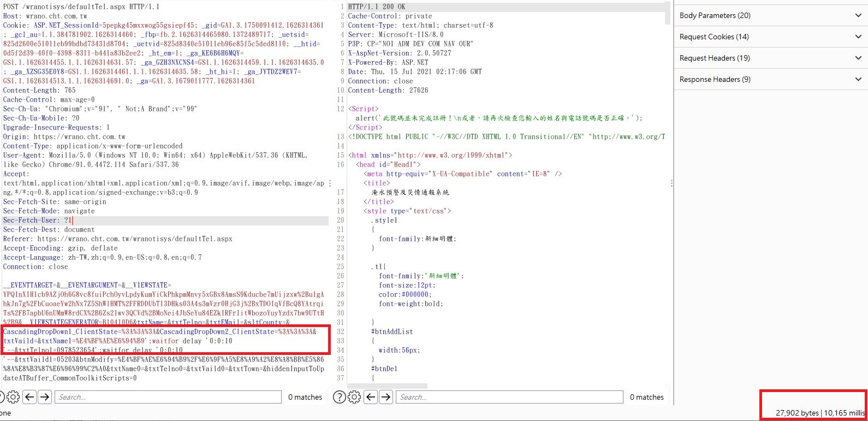Click the Sec-Fetch-Dest: document header
The height and width of the screenshot is (421, 868).
click(49, 229)
